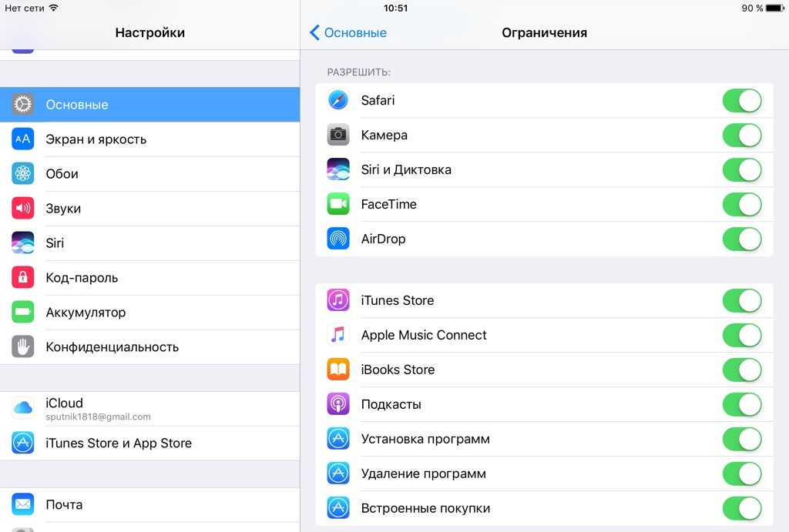
Task: Tap the Звуки speaker icon
Action: click(x=22, y=208)
